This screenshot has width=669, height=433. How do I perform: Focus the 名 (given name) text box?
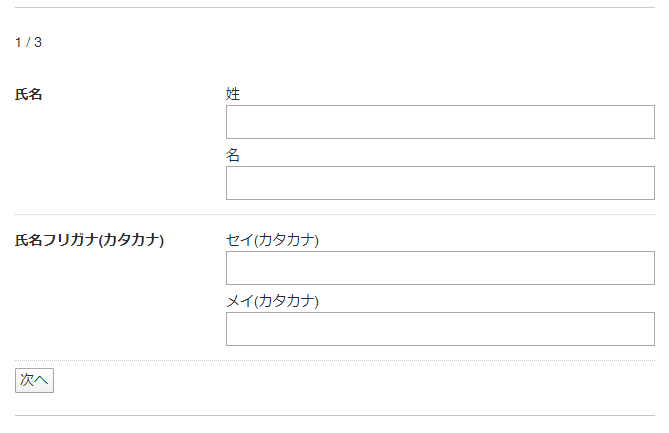pyautogui.click(x=440, y=183)
